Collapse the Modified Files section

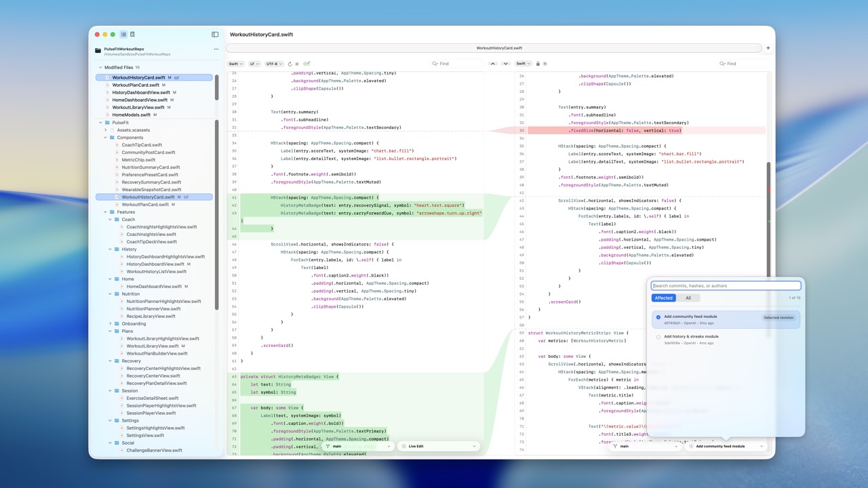pyautogui.click(x=100, y=68)
